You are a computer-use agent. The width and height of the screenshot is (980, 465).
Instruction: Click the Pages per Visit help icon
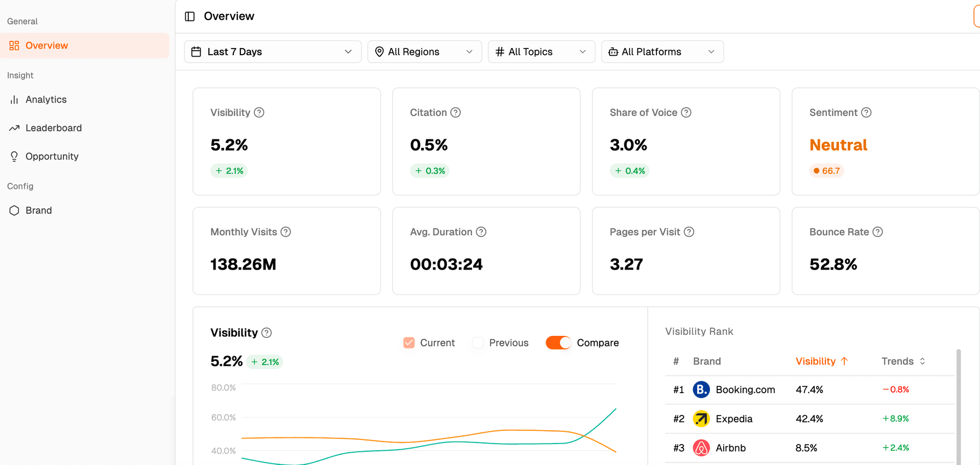click(689, 232)
